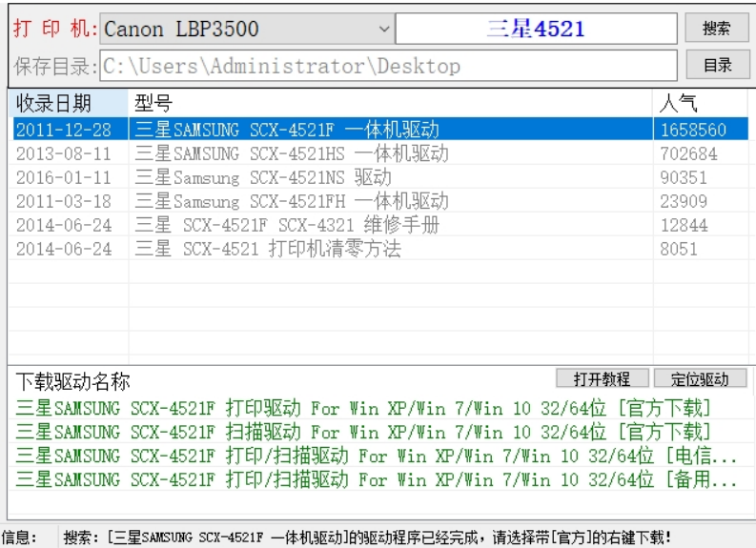
Task: Click the search field containing 三星4521
Action: (535, 30)
